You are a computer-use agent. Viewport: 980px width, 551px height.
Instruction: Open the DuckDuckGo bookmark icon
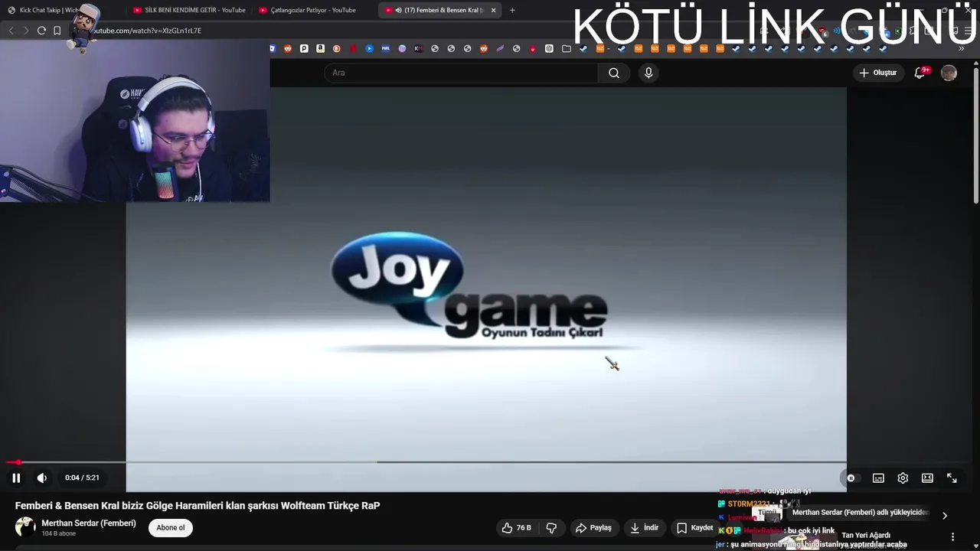337,48
